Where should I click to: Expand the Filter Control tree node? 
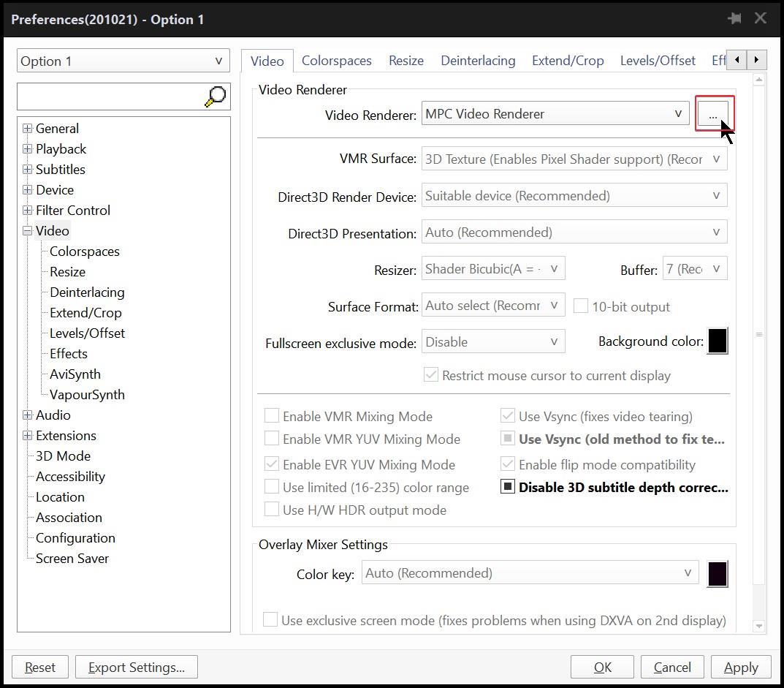pos(28,211)
